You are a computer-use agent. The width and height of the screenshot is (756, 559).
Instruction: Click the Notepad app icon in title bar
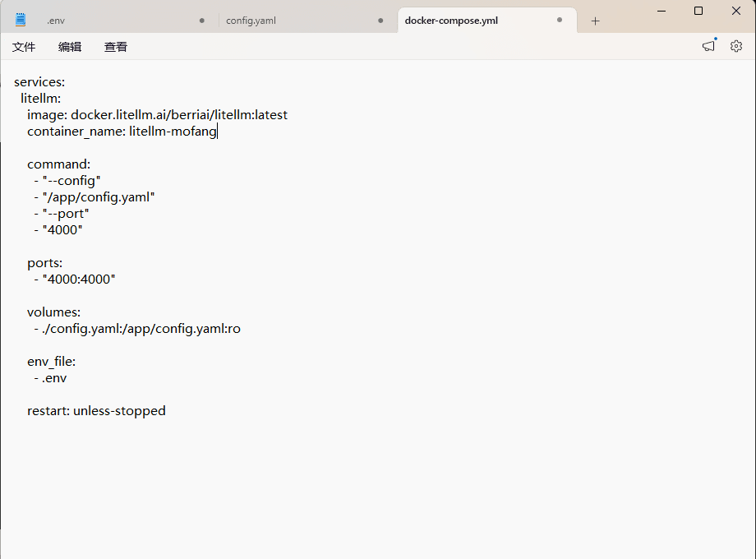[21, 20]
